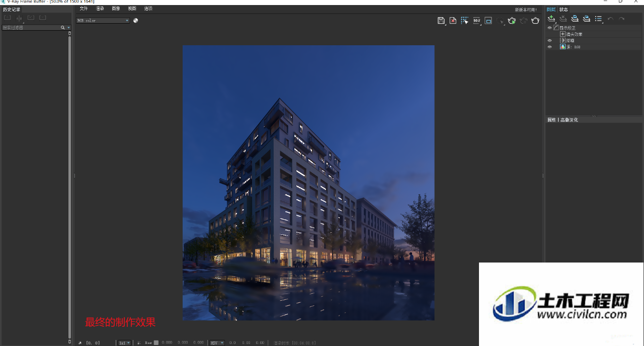Collapse the left history panel handle
Viewport: 644px width, 346px height.
[74, 176]
